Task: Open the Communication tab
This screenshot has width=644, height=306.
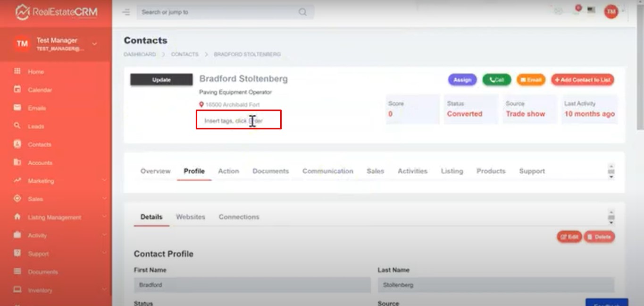Action: (x=327, y=171)
